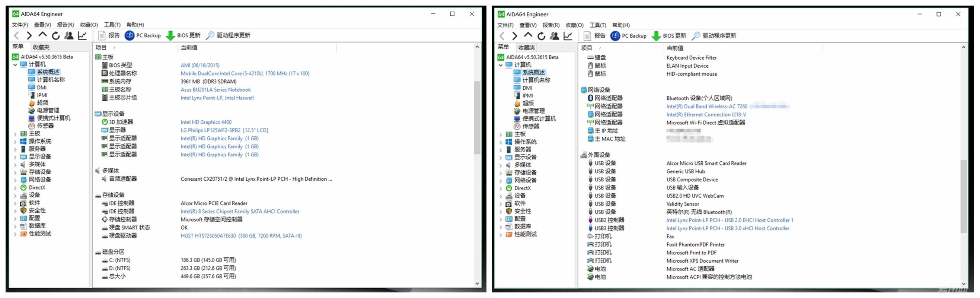Click the user icon in right window toolbar
The height and width of the screenshot is (298, 980).
(555, 36)
